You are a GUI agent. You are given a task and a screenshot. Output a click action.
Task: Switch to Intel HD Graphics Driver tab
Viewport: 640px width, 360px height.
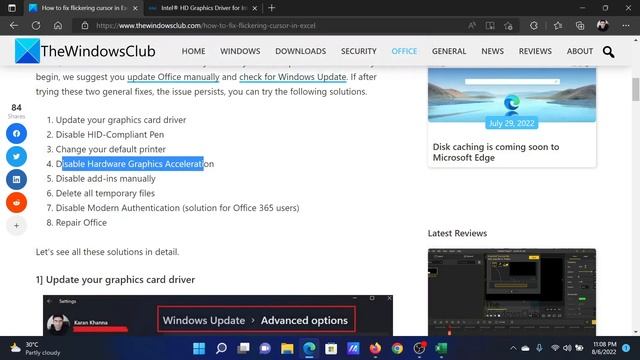point(203,8)
